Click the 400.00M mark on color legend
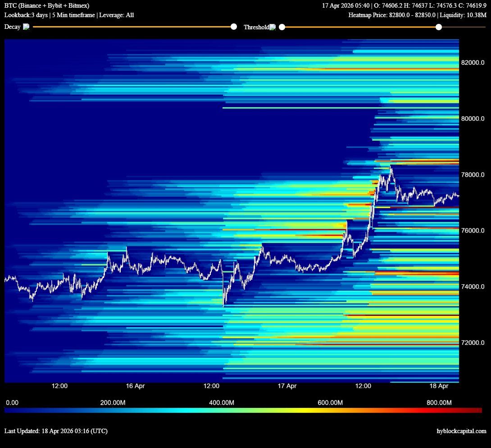491x448 pixels. tap(222, 402)
